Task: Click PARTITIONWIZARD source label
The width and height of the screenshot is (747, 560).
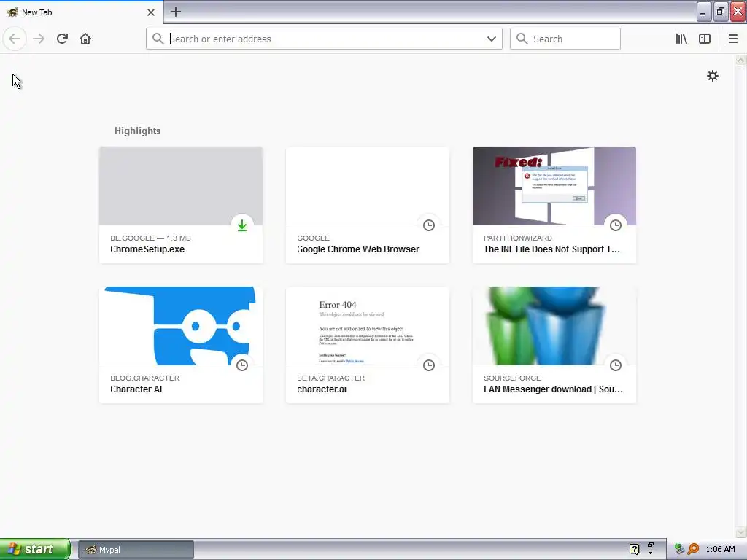Action: point(518,238)
